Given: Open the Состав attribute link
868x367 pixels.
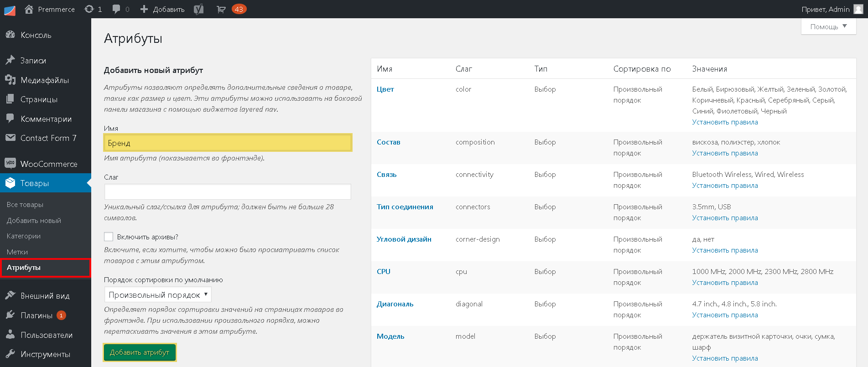Looking at the screenshot, I should [389, 142].
